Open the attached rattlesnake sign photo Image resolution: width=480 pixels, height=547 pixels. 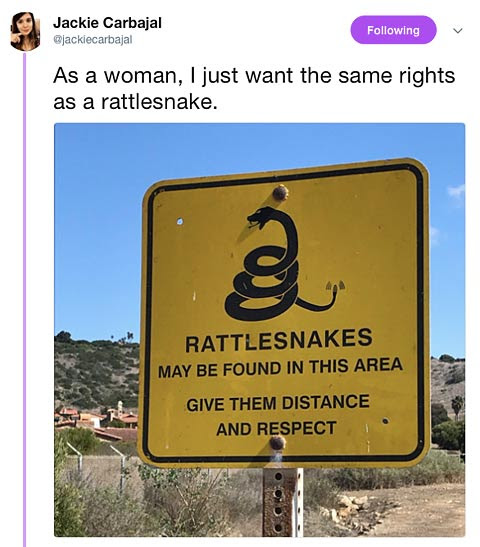[260, 330]
